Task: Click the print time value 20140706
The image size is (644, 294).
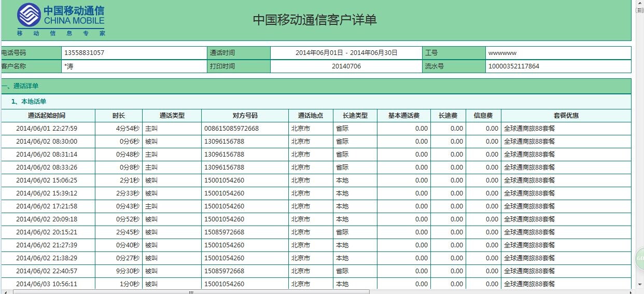Action: pos(346,66)
